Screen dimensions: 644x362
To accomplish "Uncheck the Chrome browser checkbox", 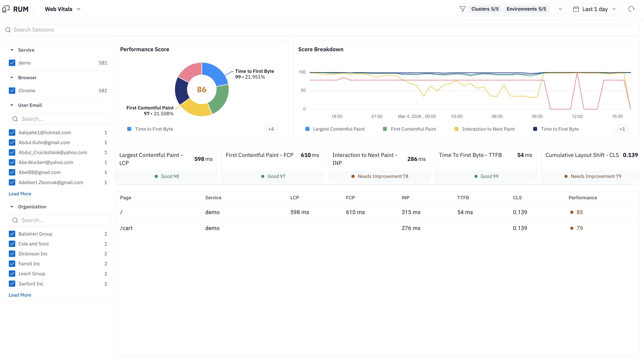I will click(12, 90).
